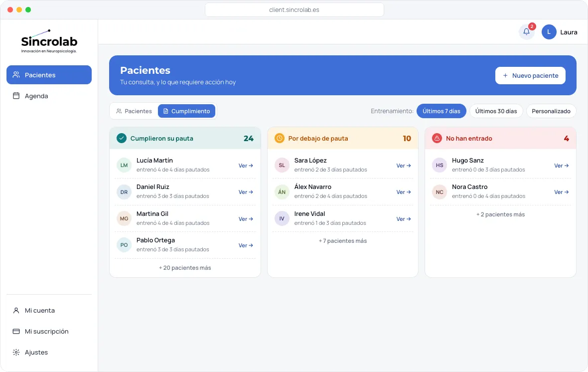Image resolution: width=588 pixels, height=372 pixels.
Task: Click the red warning icon in No han entrado
Action: [x=437, y=138]
